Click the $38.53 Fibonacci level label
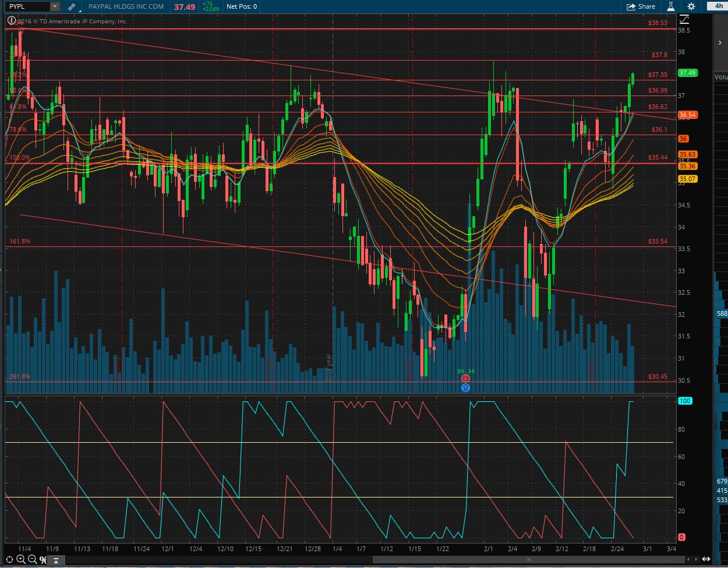Viewport: 728px width, 568px height. (x=658, y=23)
